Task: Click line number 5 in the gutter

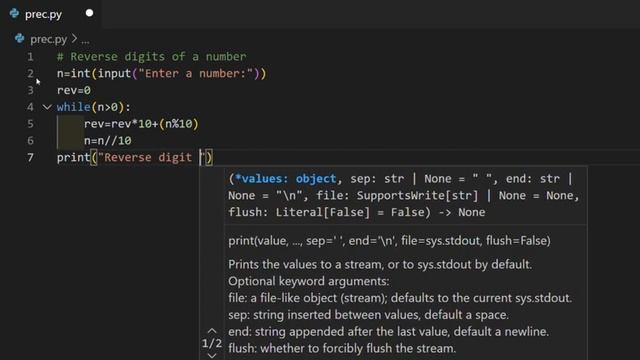Action: point(31,124)
